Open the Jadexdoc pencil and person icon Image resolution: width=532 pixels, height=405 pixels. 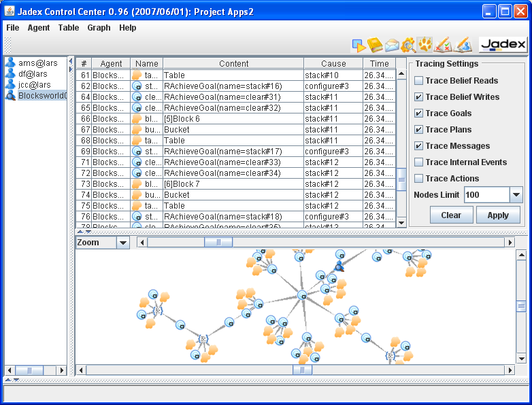tap(463, 45)
